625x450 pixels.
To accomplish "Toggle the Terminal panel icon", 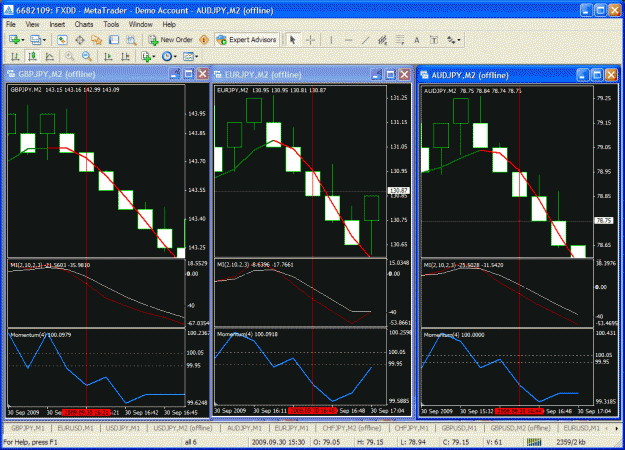I will pyautogui.click(x=114, y=40).
